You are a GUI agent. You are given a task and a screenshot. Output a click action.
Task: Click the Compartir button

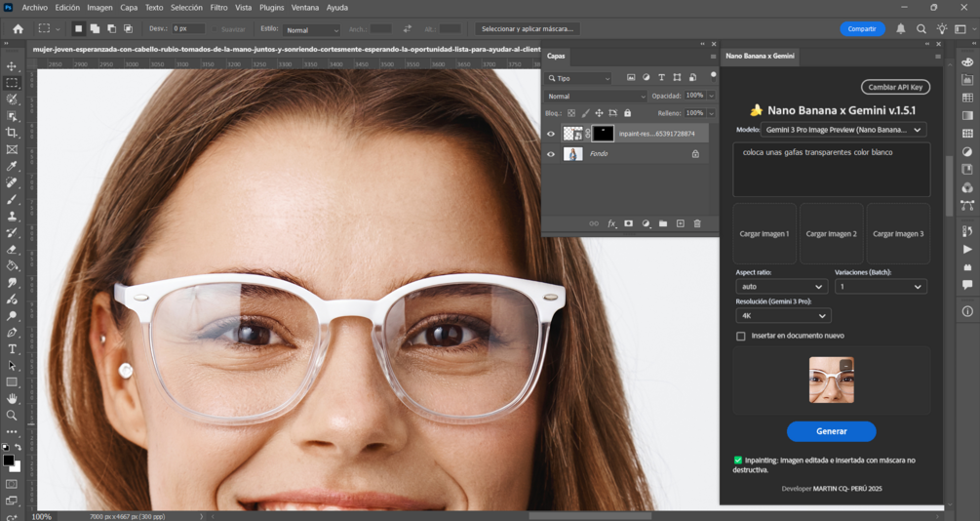click(862, 28)
